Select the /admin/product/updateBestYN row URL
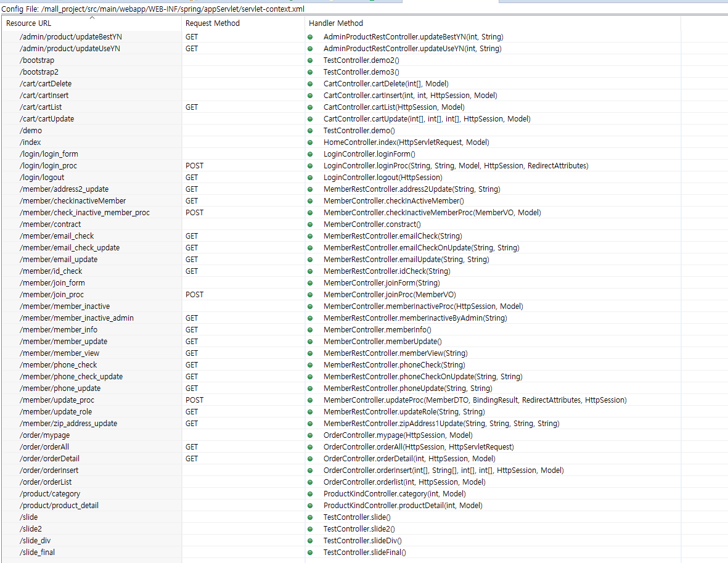The image size is (728, 563). tap(71, 37)
